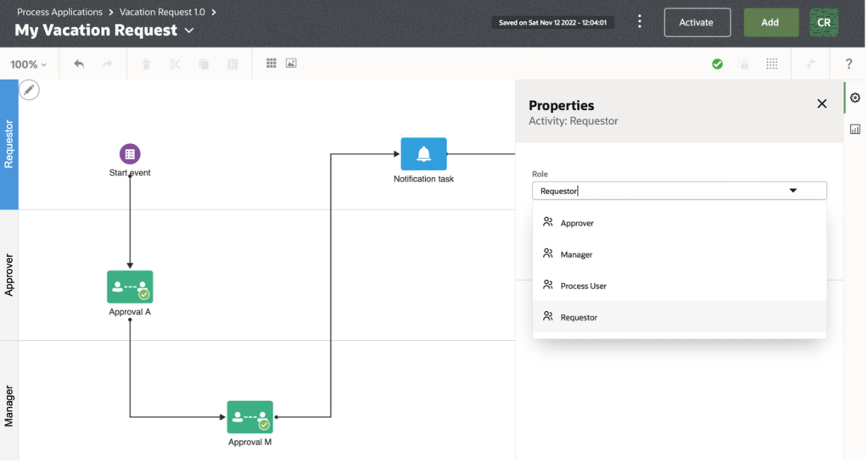Open the data panel side tab

click(x=855, y=129)
